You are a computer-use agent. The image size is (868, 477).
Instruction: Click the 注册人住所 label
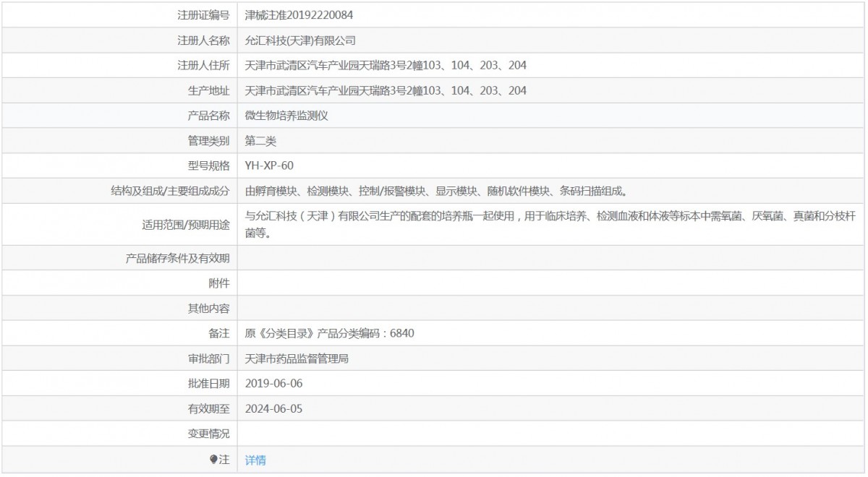click(x=203, y=65)
